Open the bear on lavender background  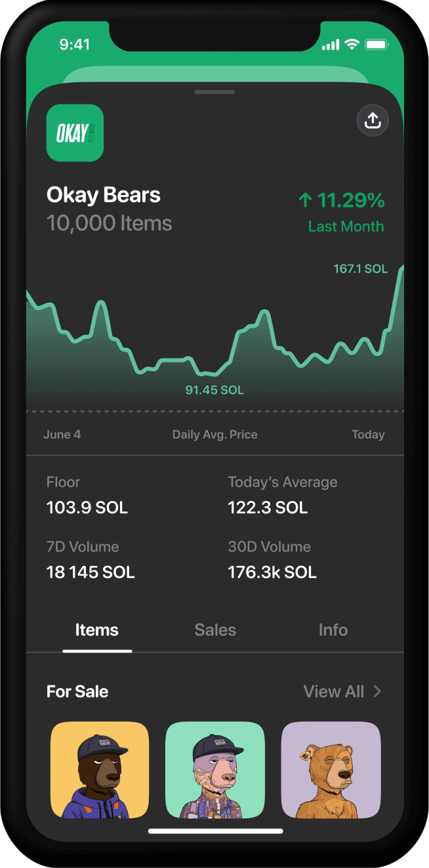click(331, 770)
